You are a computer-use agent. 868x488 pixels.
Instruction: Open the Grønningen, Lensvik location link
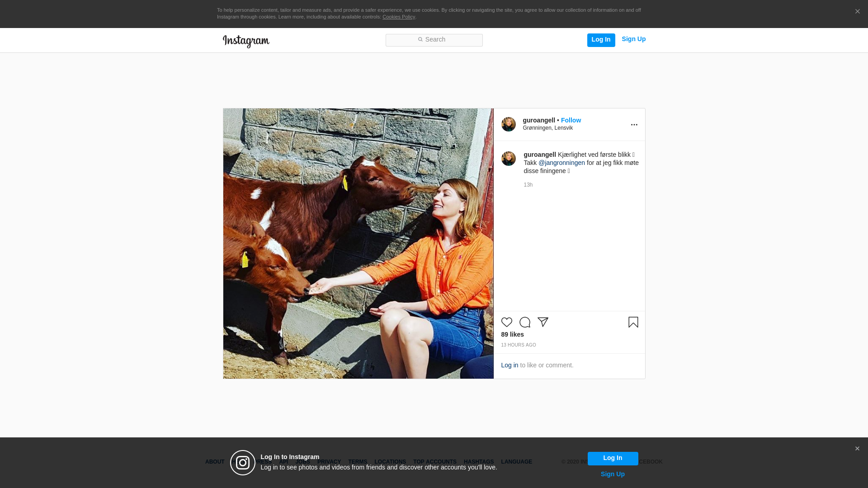tap(547, 128)
